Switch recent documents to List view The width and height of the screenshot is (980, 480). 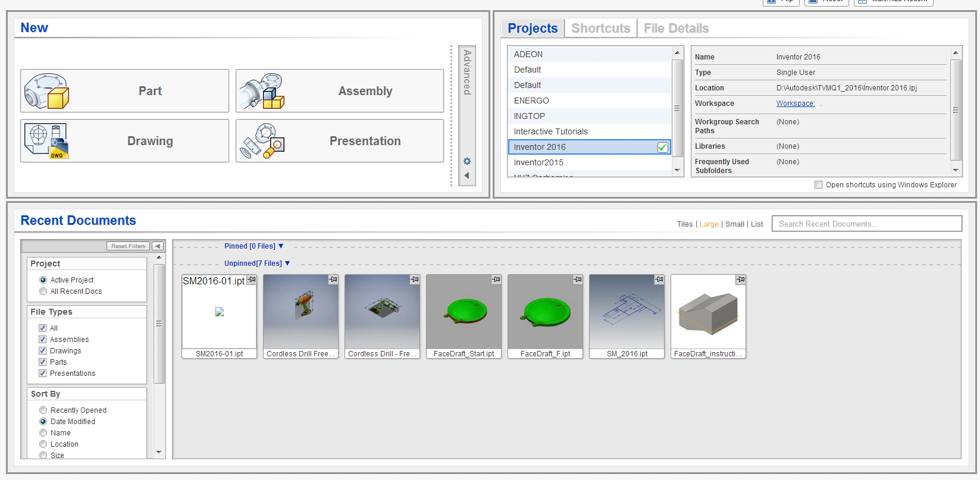pyautogui.click(x=757, y=224)
